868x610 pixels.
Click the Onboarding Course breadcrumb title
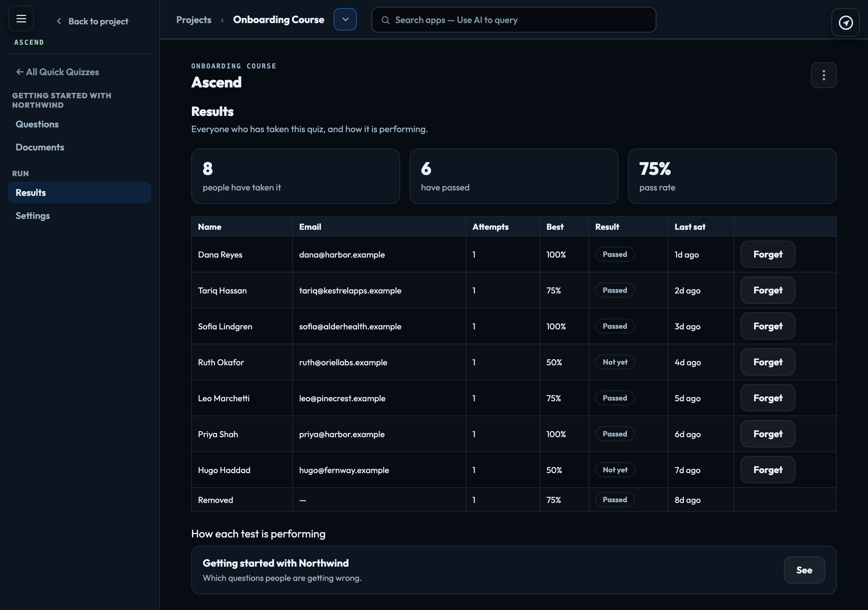279,20
